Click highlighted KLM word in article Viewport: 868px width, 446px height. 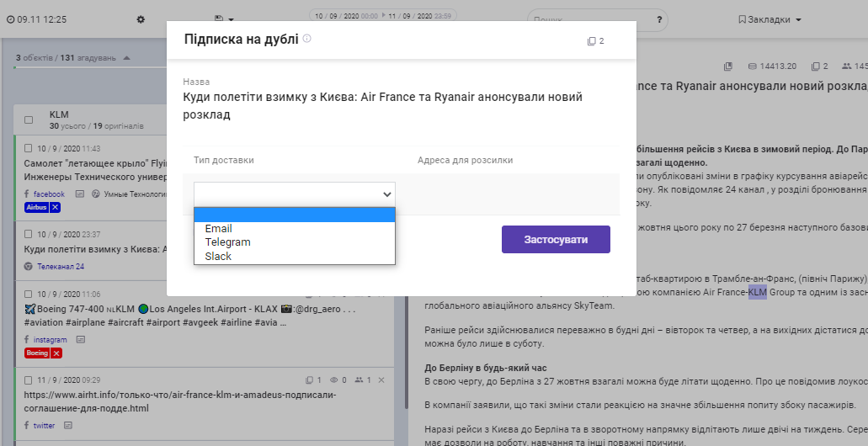(757, 292)
